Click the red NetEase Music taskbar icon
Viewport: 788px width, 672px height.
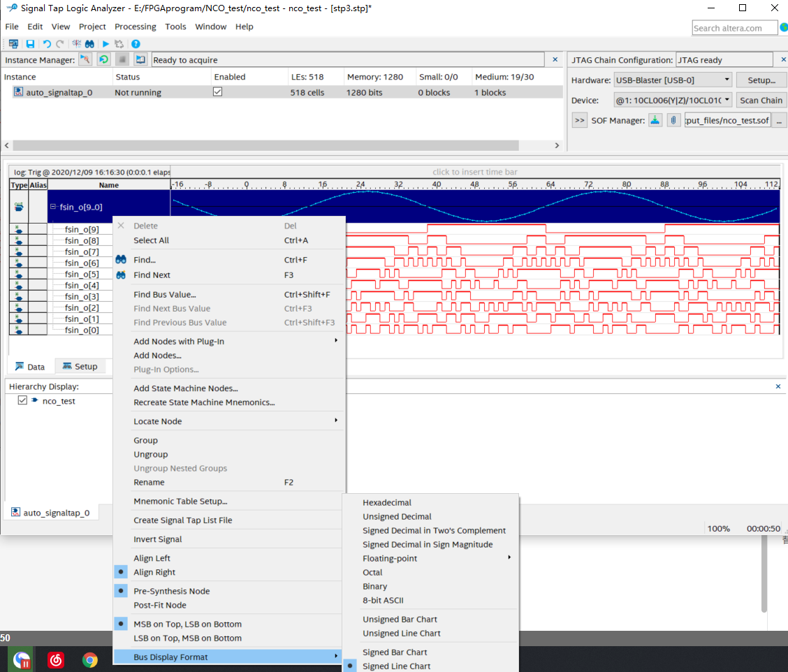click(x=56, y=659)
